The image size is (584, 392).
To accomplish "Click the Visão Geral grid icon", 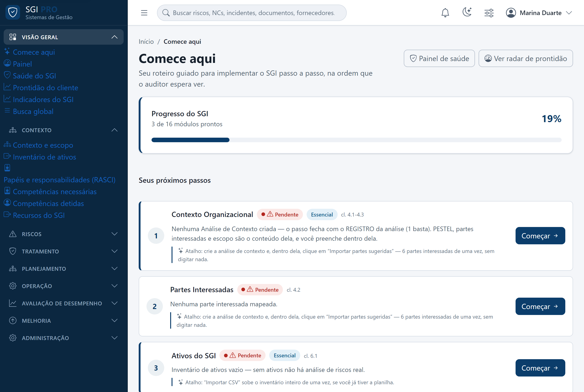I will pyautogui.click(x=13, y=37).
